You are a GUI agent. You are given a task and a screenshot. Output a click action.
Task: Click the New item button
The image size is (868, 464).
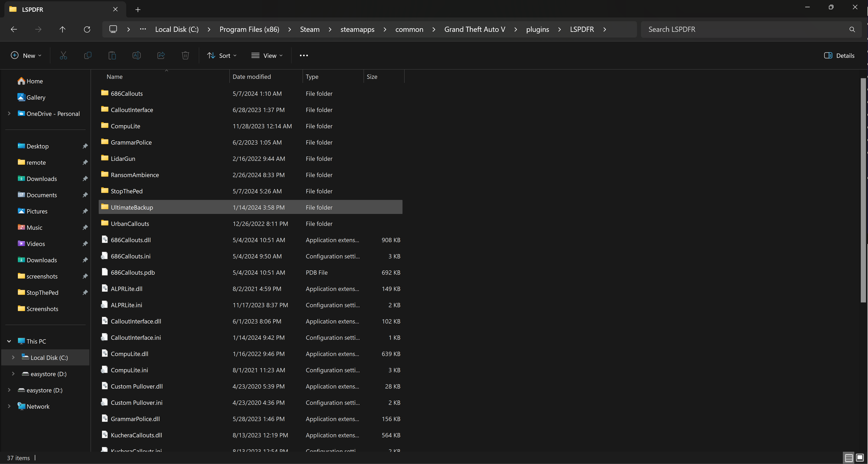click(26, 56)
